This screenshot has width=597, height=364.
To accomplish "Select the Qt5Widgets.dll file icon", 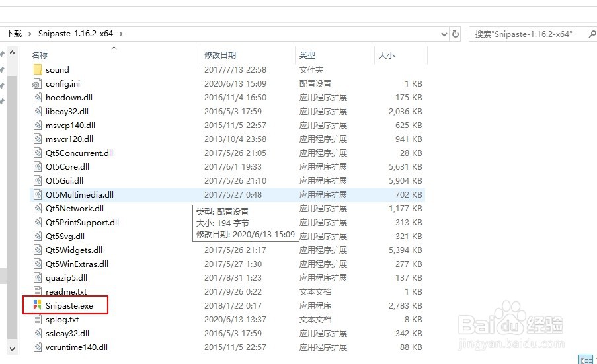I will click(x=37, y=250).
